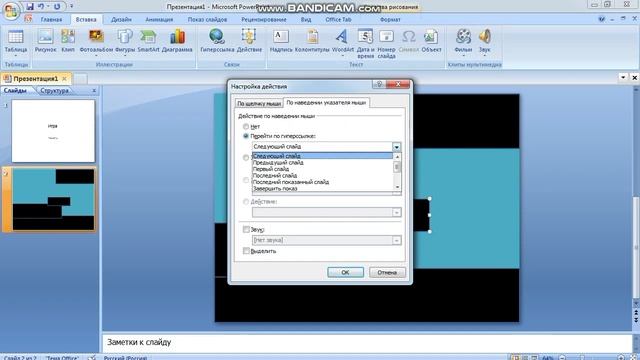The width and height of the screenshot is (640, 360).
Task: Close the slides pane
Action: pyautogui.click(x=94, y=91)
